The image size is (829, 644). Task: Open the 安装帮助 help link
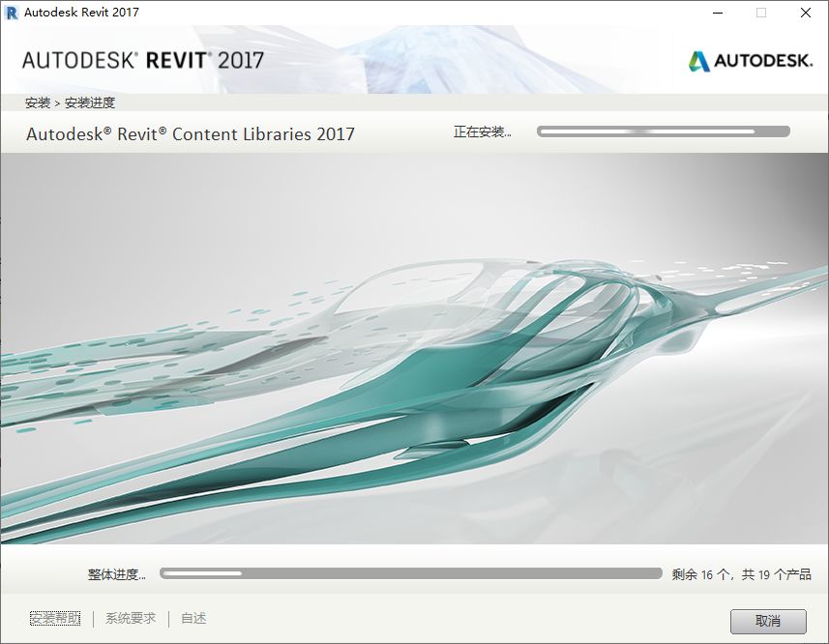click(55, 619)
